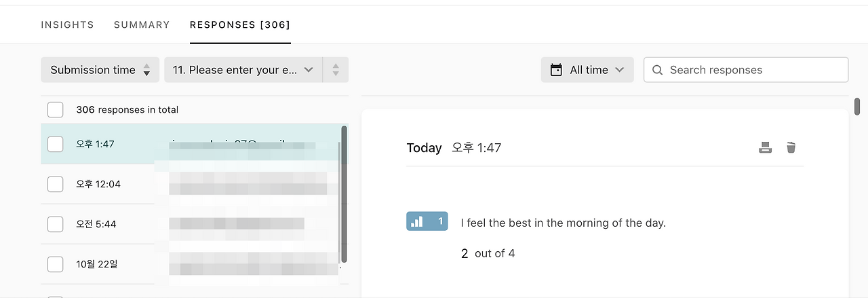Click the trash delete response icon

(791, 147)
